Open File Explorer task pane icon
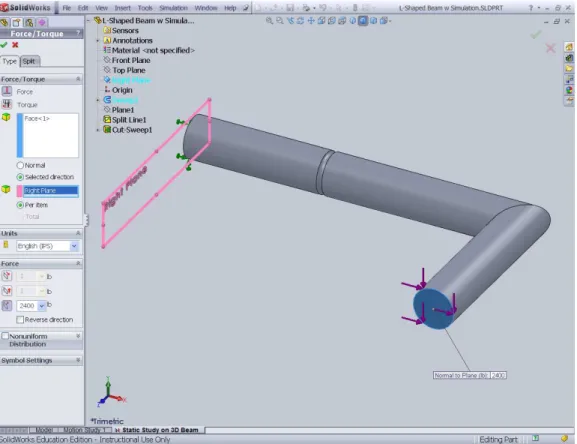The width and height of the screenshot is (577, 444). click(569, 68)
